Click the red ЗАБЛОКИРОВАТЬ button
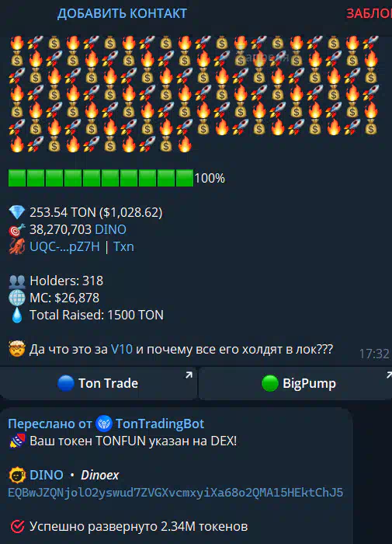Screen dimensions: 392x544 pos(369,13)
